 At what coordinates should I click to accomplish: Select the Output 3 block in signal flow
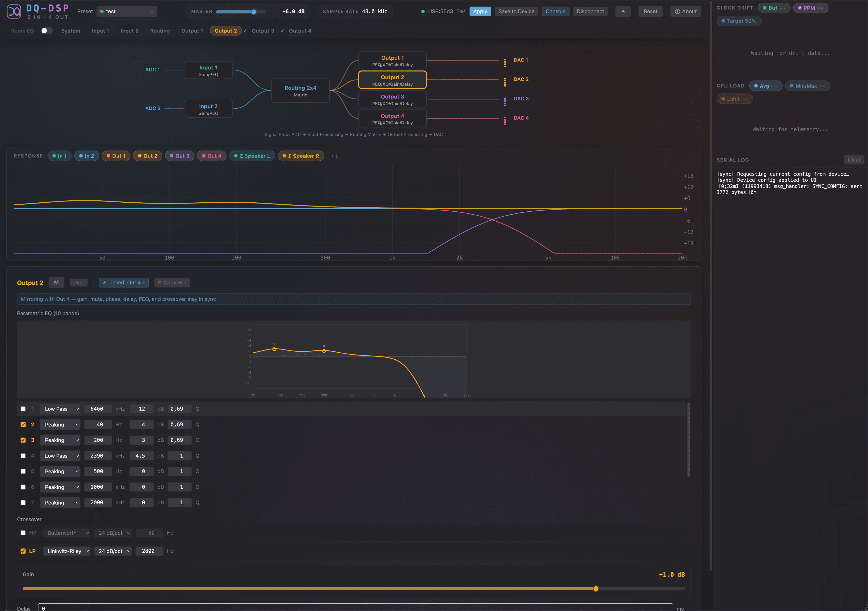(x=392, y=99)
